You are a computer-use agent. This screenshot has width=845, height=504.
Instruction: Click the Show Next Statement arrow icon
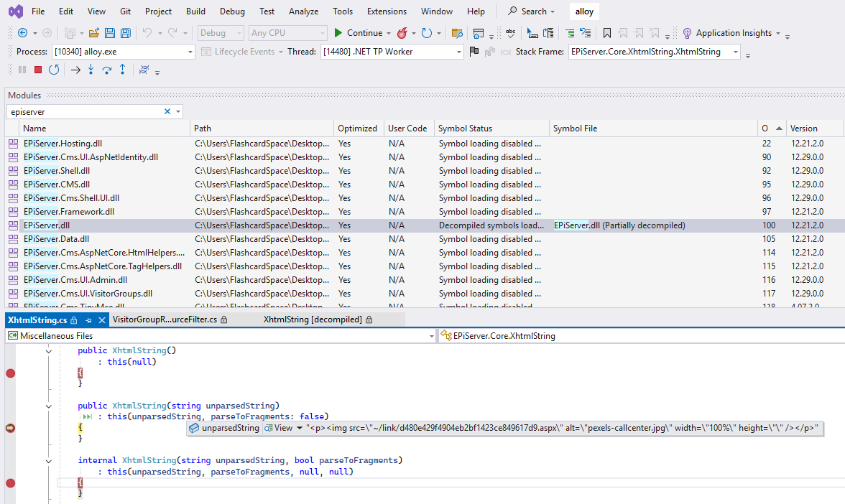pos(76,70)
